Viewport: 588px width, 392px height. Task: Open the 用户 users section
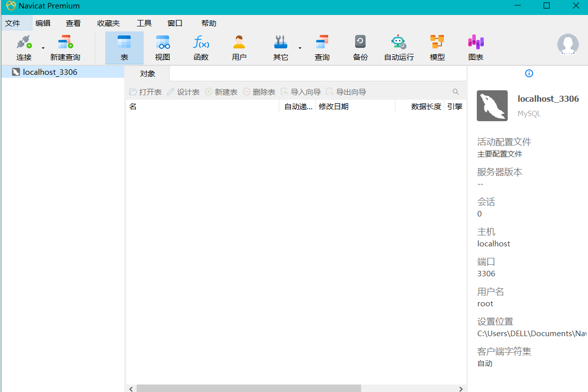(239, 48)
